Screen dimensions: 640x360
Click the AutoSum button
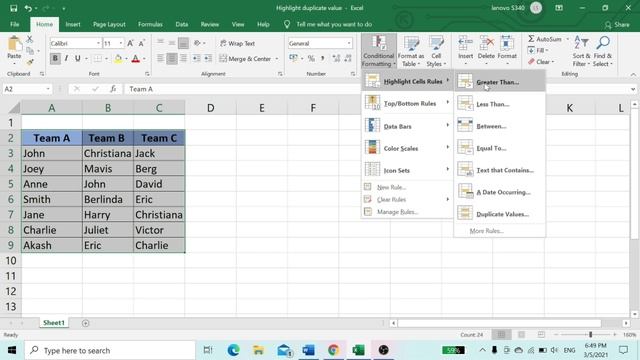coord(545,39)
